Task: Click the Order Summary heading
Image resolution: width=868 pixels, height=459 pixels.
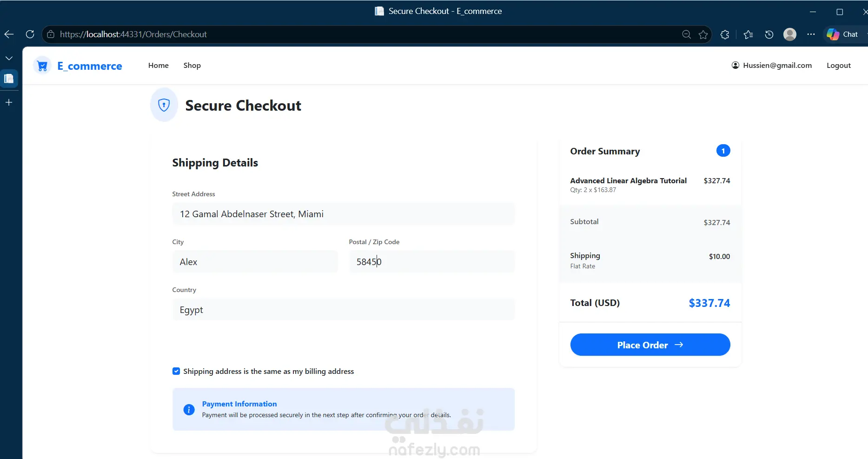Action: pos(605,151)
